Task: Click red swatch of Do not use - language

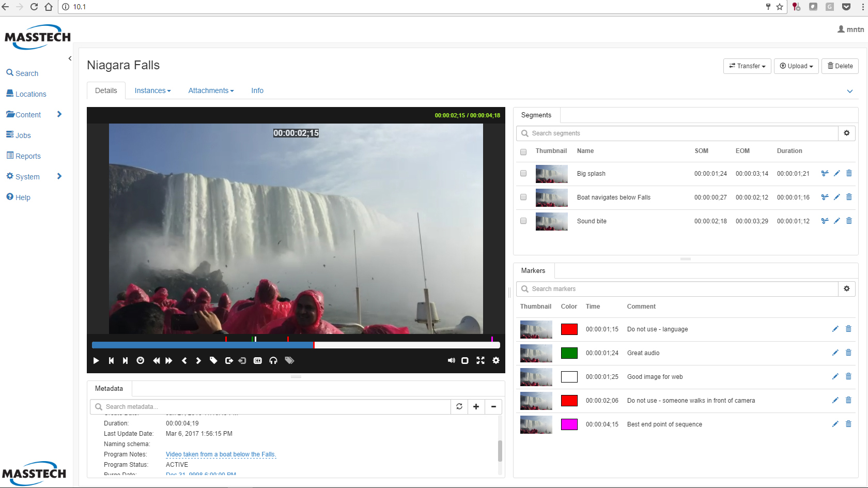Action: tap(569, 329)
